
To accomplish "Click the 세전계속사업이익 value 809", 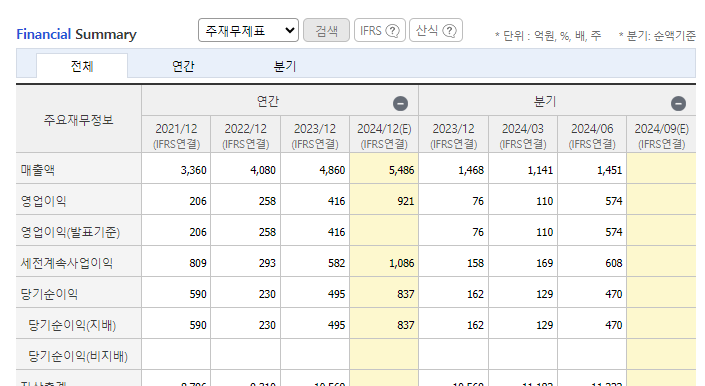I will pyautogui.click(x=198, y=263).
